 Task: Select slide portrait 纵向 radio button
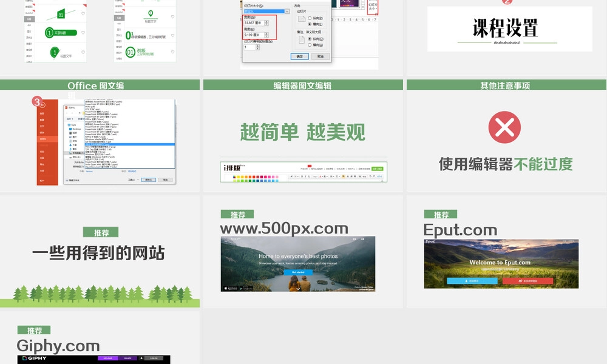[310, 18]
